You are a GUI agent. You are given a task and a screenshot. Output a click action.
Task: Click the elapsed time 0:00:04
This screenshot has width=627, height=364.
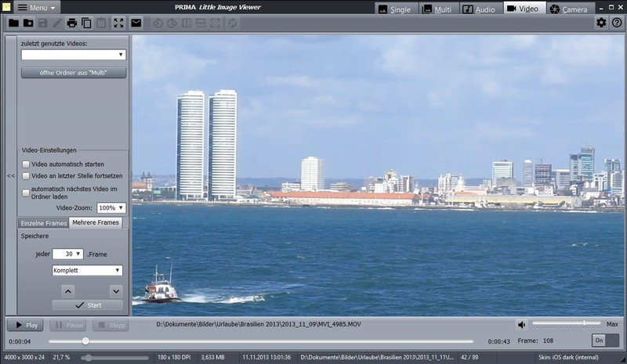coord(20,341)
